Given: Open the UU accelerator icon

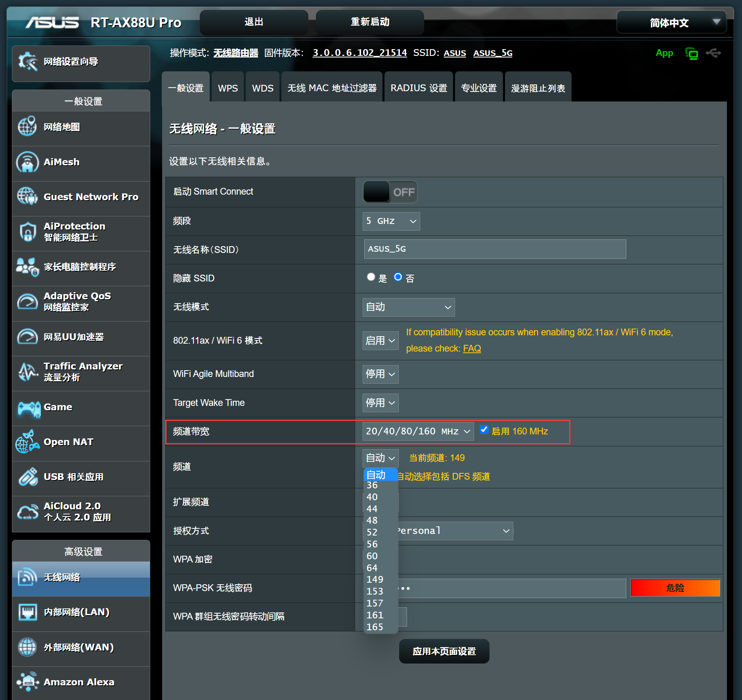Looking at the screenshot, I should tap(27, 337).
